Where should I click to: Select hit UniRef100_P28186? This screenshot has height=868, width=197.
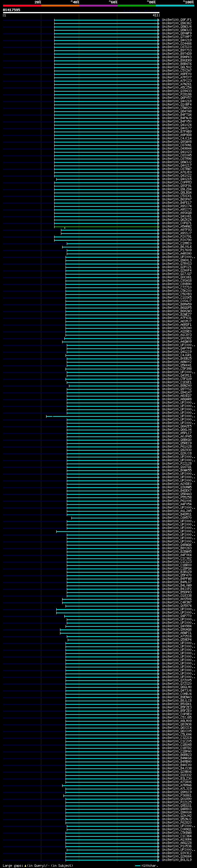tap(177, 94)
